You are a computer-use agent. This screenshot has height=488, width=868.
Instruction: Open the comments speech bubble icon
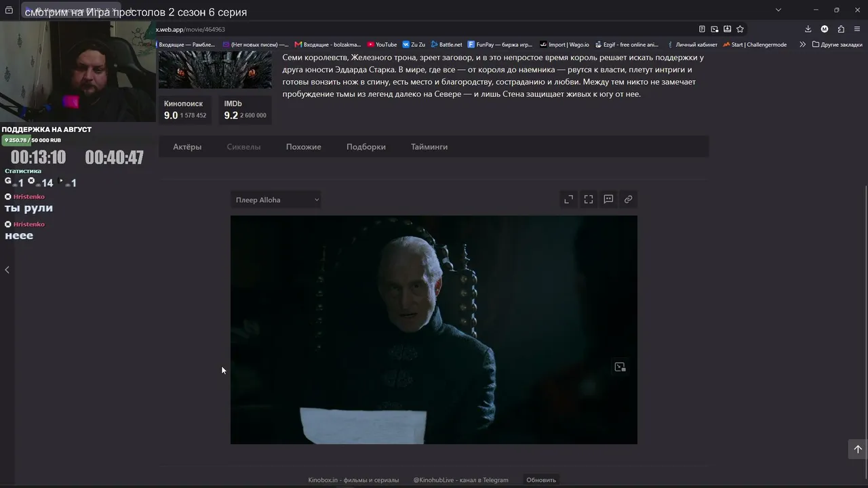click(608, 199)
